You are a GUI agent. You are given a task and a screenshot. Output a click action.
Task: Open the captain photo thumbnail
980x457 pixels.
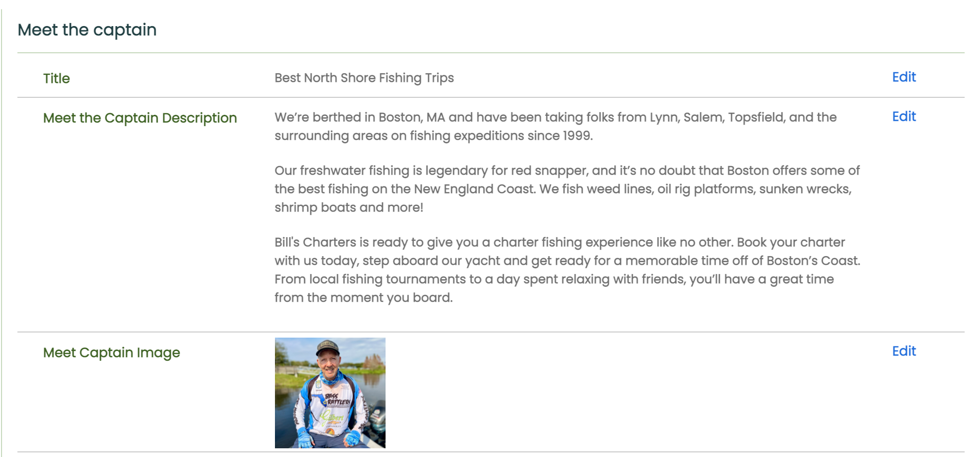click(330, 393)
